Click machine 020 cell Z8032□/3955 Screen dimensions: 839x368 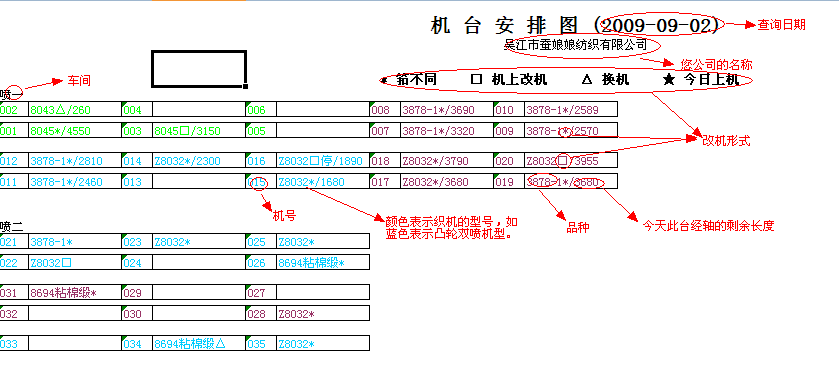(x=570, y=160)
